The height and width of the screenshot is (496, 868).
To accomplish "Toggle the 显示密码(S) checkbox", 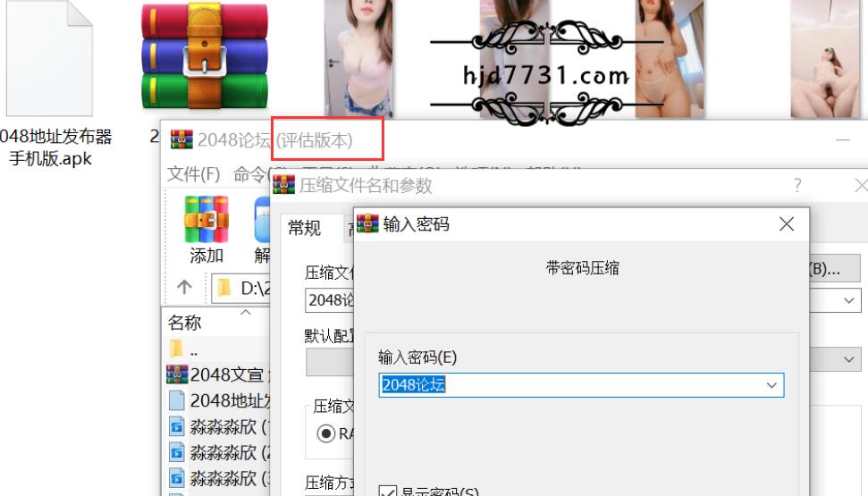I will click(388, 491).
